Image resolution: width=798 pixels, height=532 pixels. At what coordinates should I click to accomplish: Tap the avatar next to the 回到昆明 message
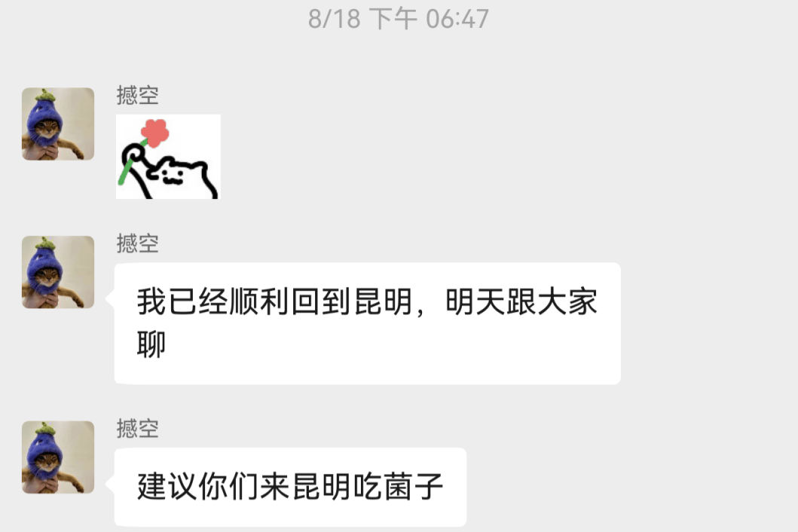[x=58, y=272]
